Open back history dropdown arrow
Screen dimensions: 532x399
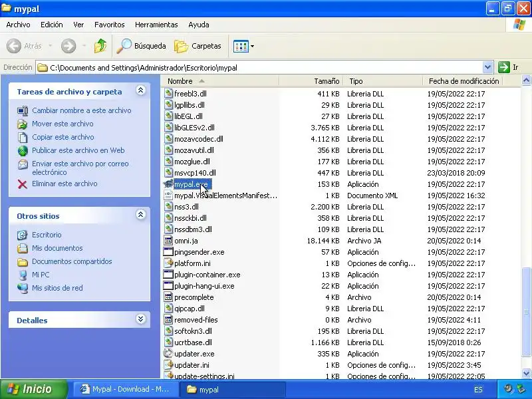tap(51, 46)
